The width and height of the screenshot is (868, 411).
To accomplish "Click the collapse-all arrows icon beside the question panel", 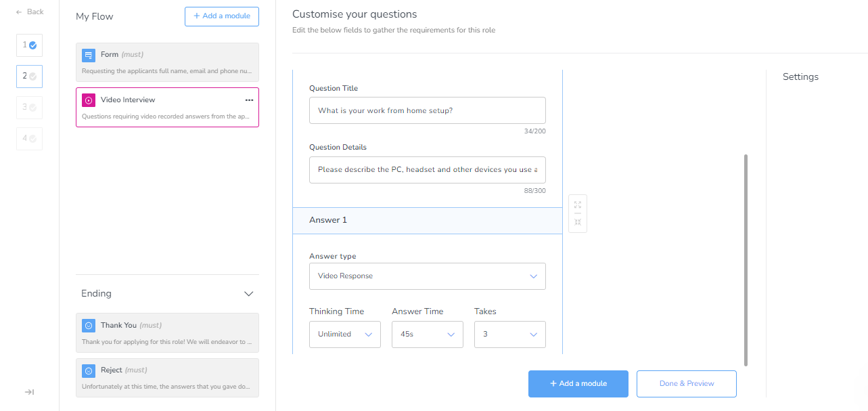I will 578,222.
